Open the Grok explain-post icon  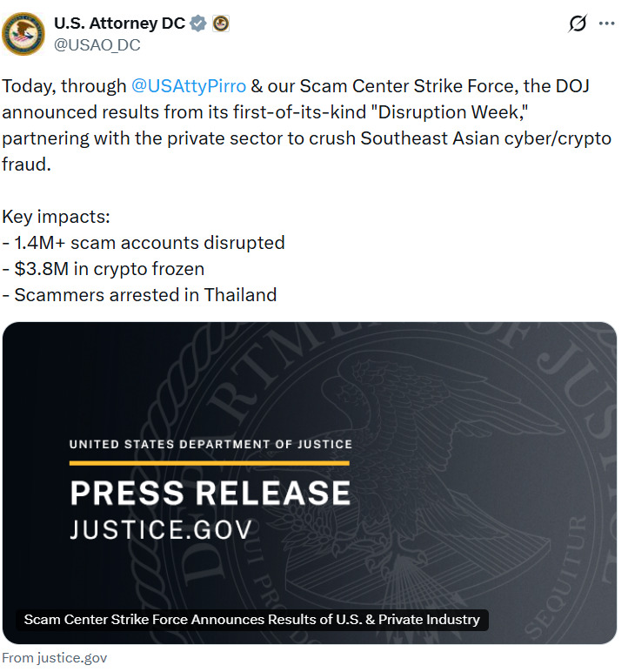click(577, 24)
